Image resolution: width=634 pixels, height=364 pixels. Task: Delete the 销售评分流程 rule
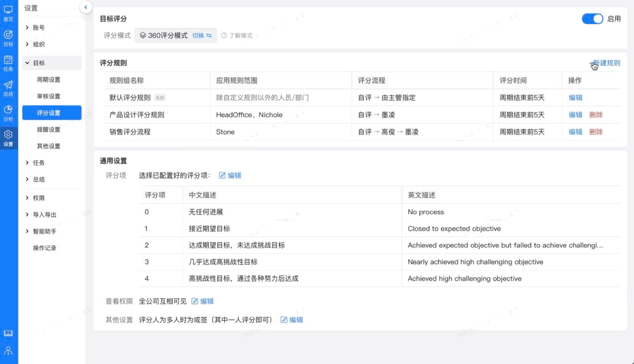[596, 132]
